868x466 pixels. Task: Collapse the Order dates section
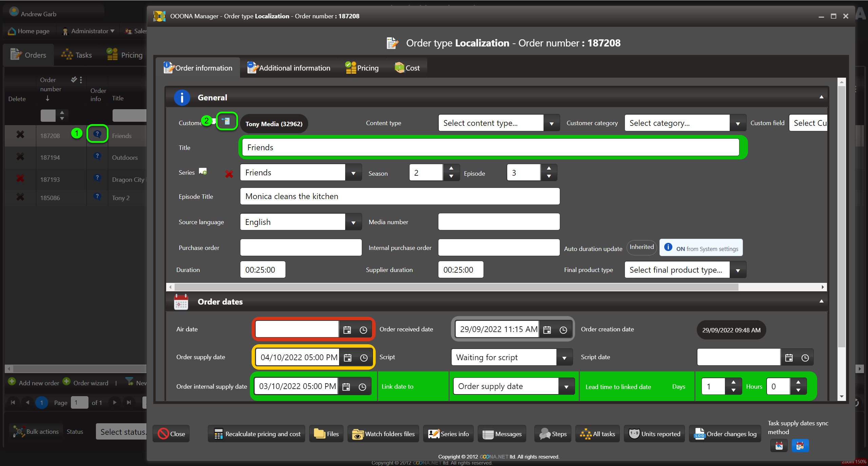(x=821, y=302)
